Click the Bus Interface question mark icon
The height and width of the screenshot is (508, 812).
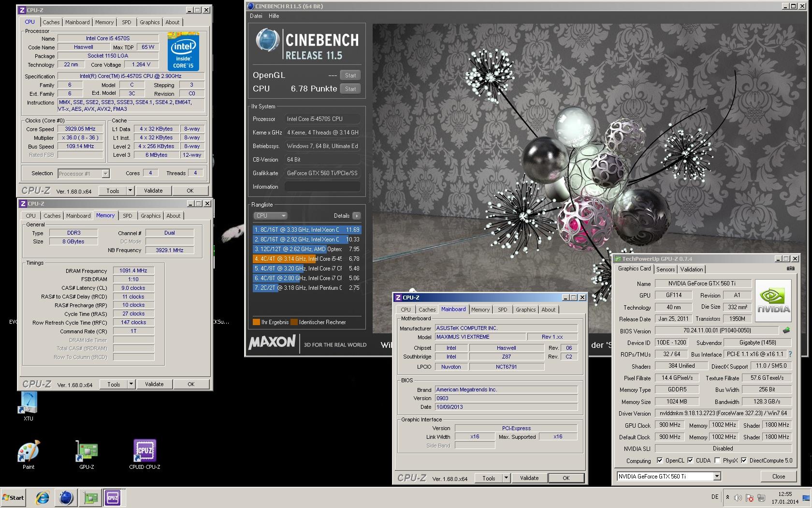coord(790,354)
